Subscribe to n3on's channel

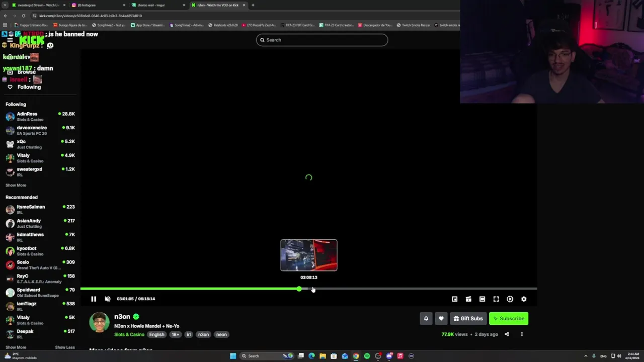(509, 318)
